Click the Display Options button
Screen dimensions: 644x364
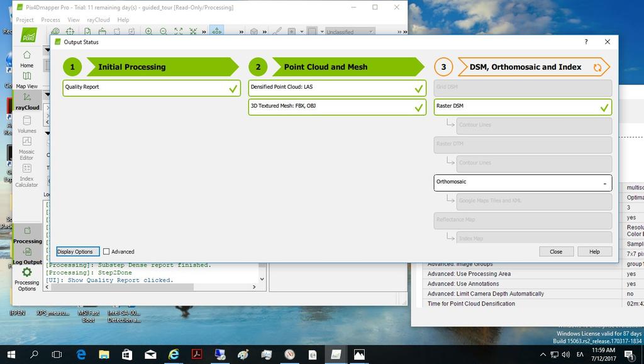click(x=78, y=251)
